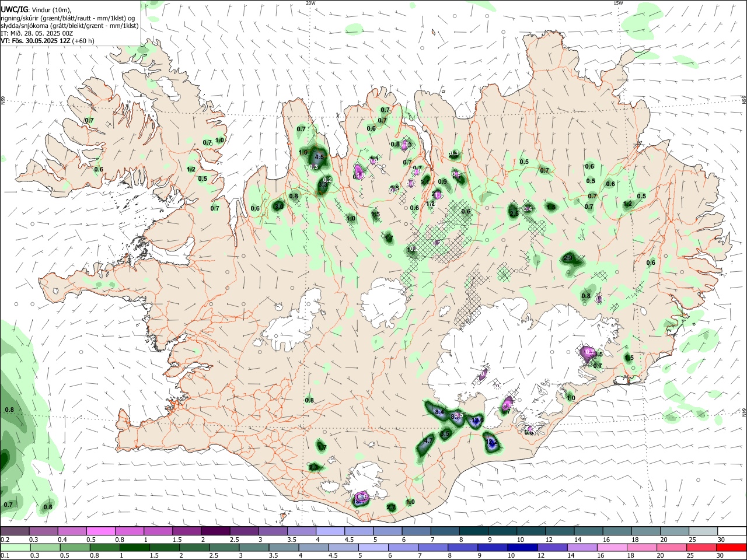
Task: Click the 'UWC/IG: Vindur (10m)' title text
Action: click(36, 9)
